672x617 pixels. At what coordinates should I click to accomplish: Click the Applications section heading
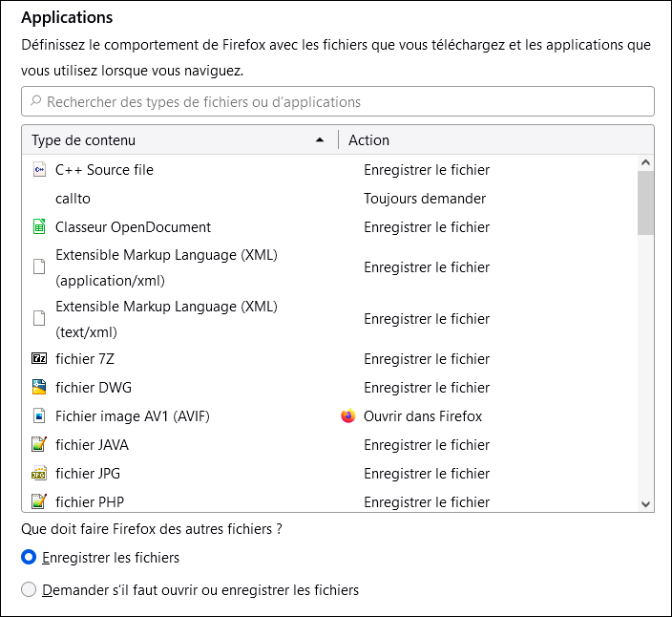pyautogui.click(x=67, y=17)
